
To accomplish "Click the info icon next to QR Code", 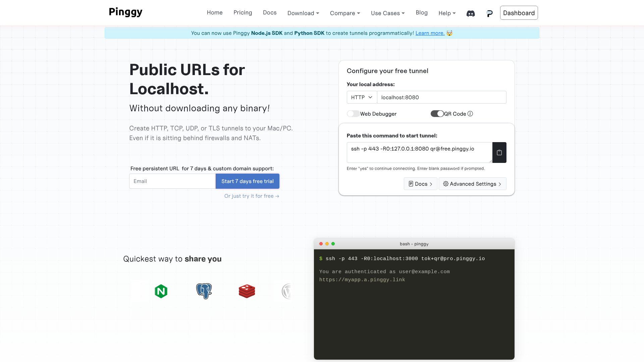I will click(x=470, y=114).
